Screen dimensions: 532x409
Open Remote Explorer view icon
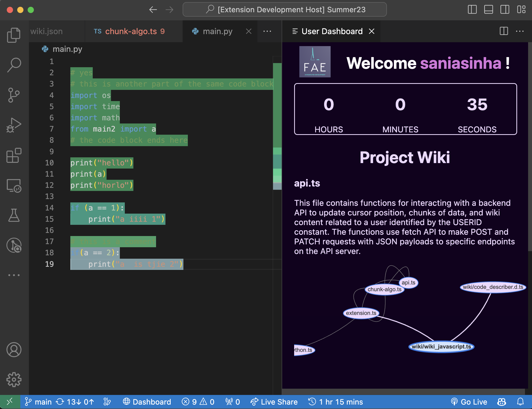[x=14, y=186]
